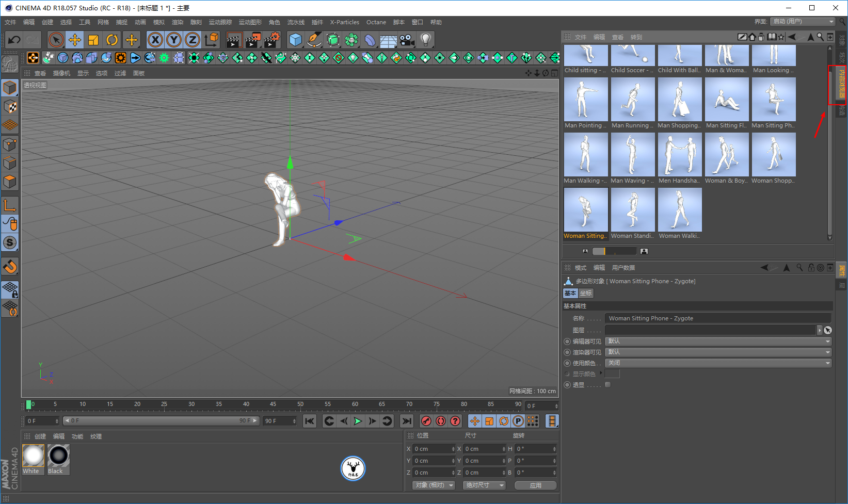848x504 pixels.
Task: Click the Undo arrow icon
Action: pyautogui.click(x=14, y=40)
